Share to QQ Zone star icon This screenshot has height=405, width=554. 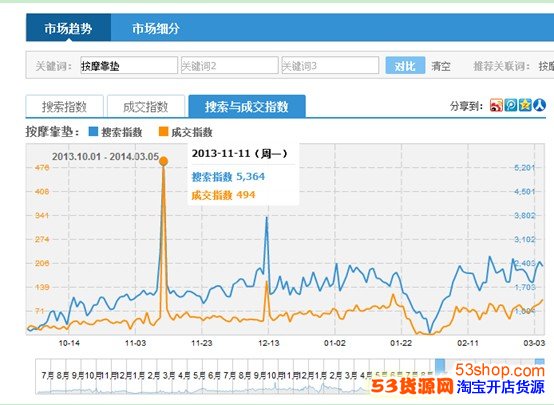tap(525, 105)
